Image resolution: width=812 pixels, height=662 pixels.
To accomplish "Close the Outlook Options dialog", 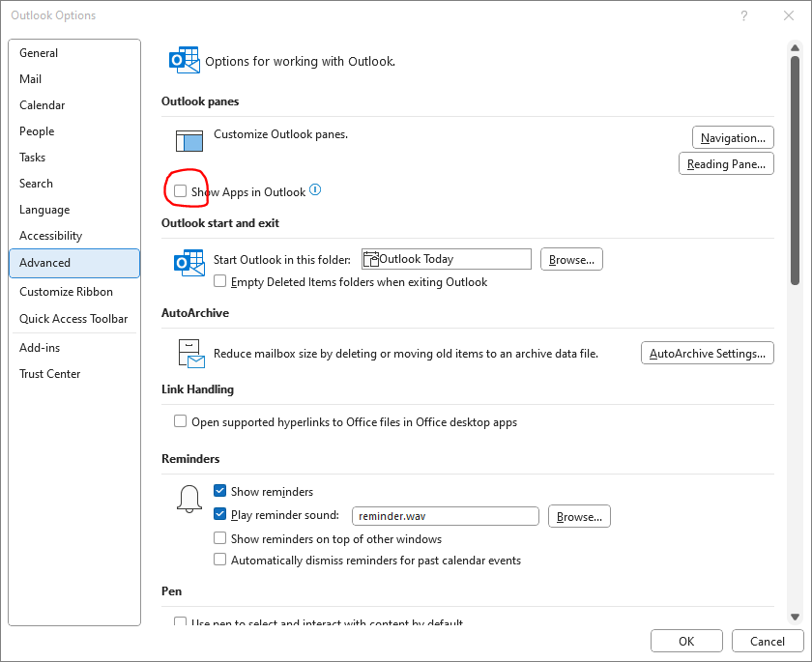I will 788,15.
